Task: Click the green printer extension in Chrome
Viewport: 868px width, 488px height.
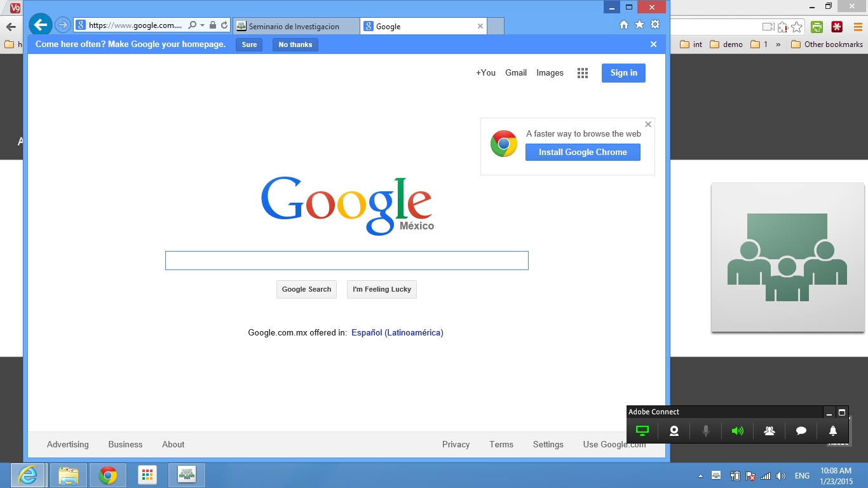Action: point(817,27)
